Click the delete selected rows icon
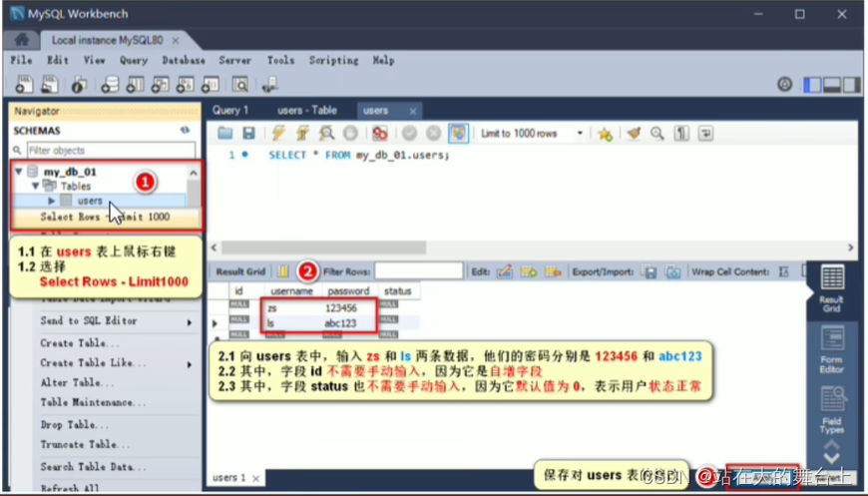Viewport: 868px width, 496px height. click(x=553, y=271)
